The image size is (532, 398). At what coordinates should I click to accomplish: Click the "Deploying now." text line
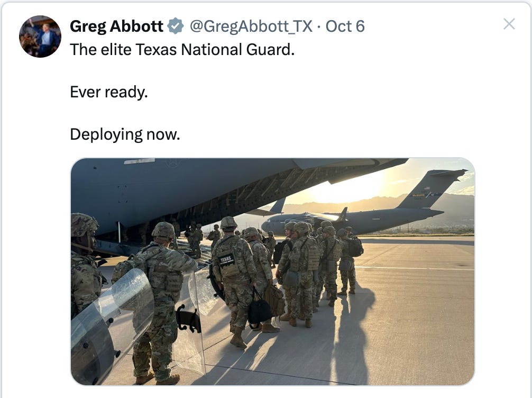pos(125,134)
